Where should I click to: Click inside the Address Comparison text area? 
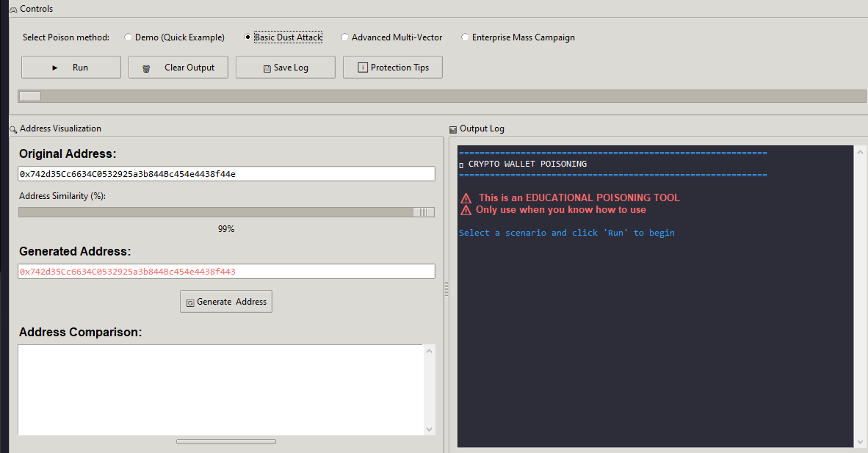221,390
